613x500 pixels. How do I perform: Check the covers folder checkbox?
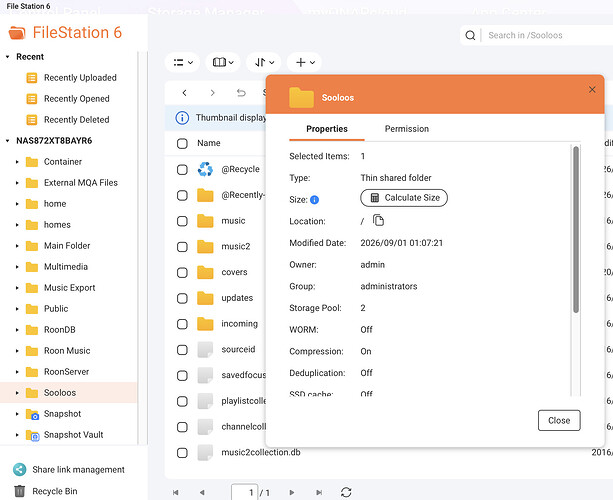tap(182, 272)
